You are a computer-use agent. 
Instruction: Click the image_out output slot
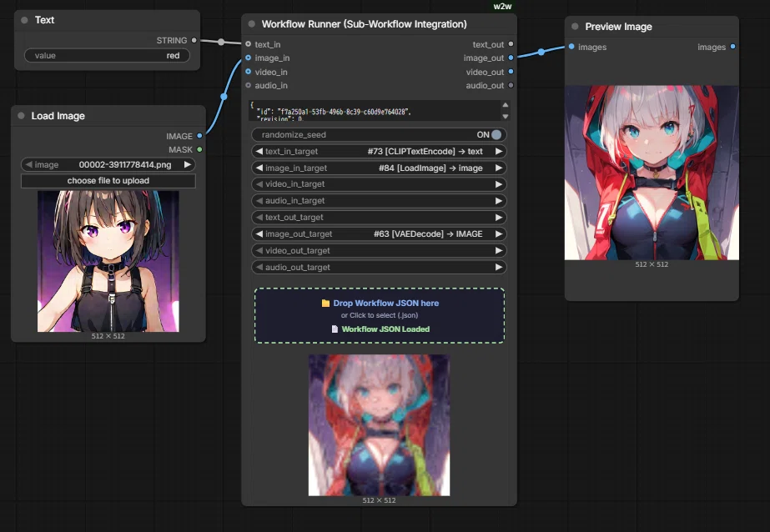click(511, 58)
